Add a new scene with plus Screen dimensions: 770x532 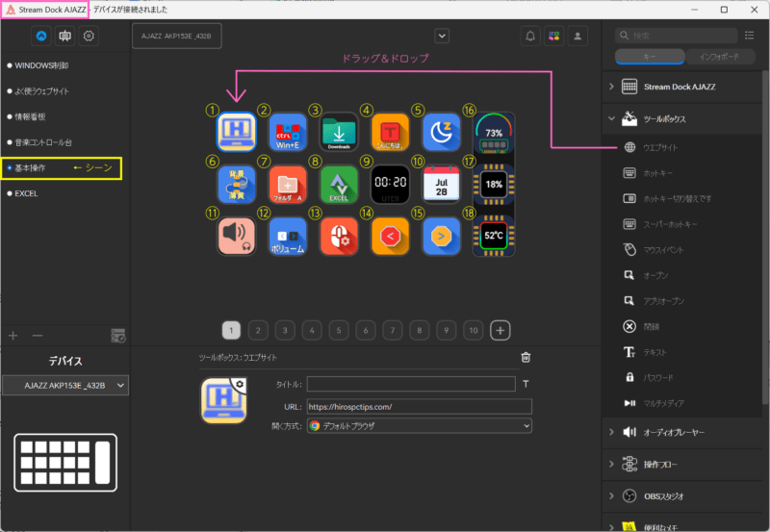click(x=13, y=336)
